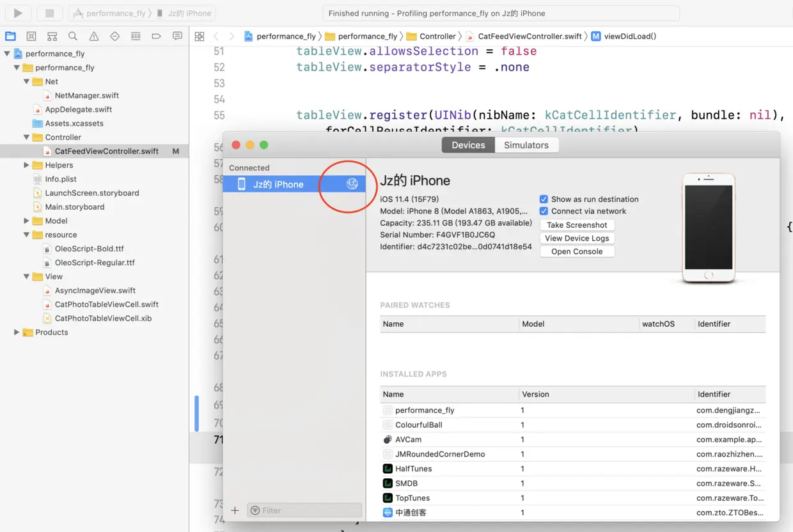Click the network globe icon beside Jz的 iPhone

352,184
